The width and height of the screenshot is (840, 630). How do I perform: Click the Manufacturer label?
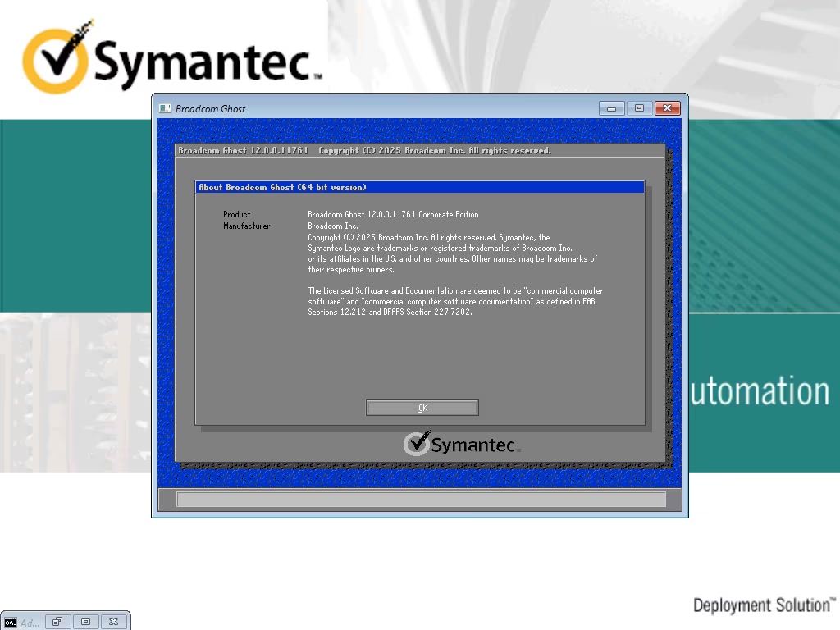(x=246, y=226)
